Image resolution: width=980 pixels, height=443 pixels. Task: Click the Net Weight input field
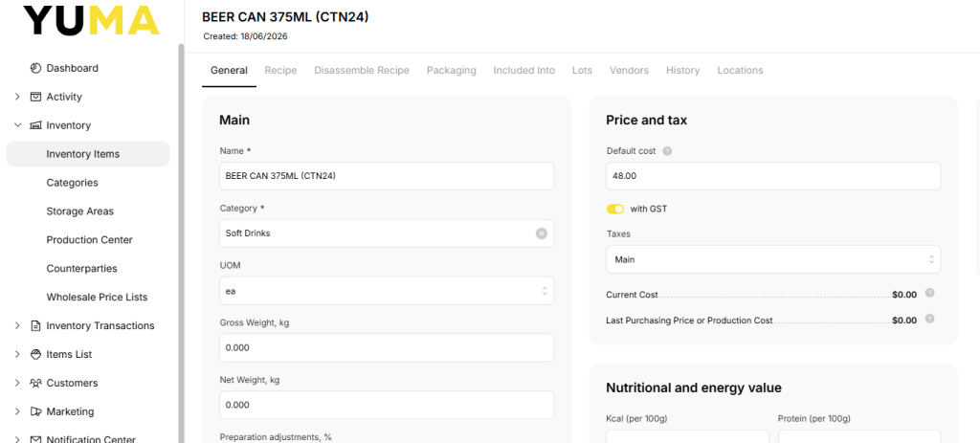coord(387,405)
